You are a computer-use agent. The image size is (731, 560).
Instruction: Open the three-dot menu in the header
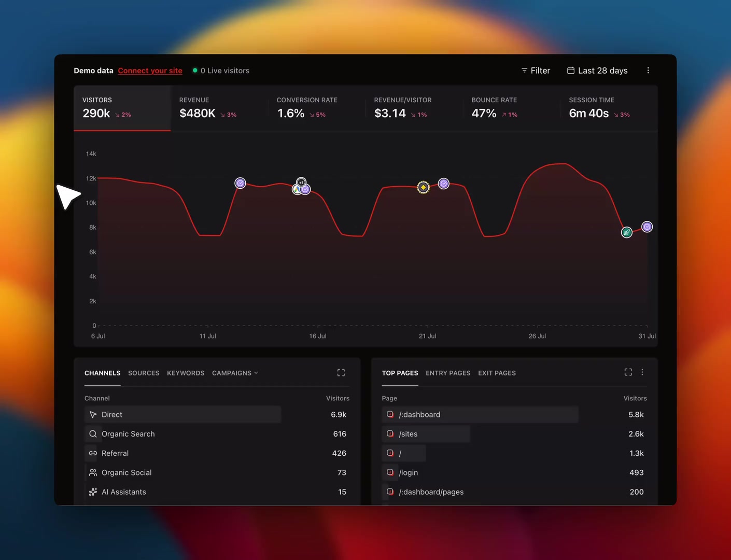point(648,71)
